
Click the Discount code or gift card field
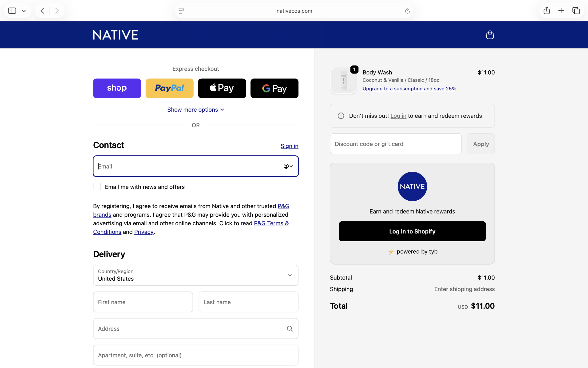point(395,144)
